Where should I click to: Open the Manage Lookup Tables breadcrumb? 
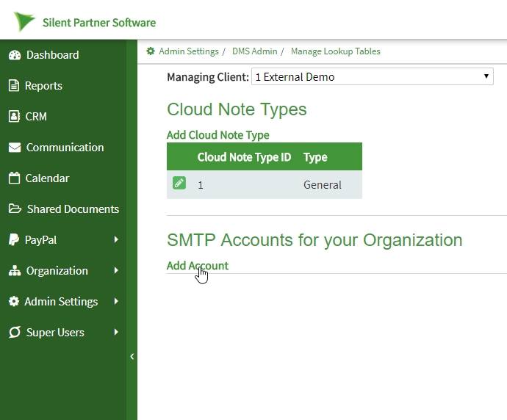coord(336,51)
